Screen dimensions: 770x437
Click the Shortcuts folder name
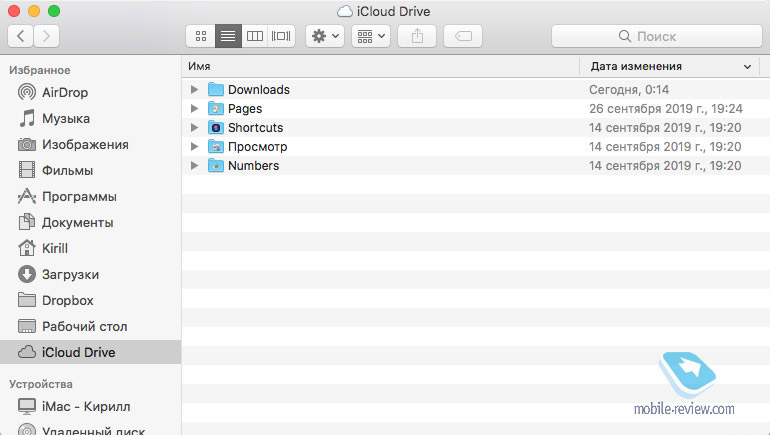tap(255, 128)
